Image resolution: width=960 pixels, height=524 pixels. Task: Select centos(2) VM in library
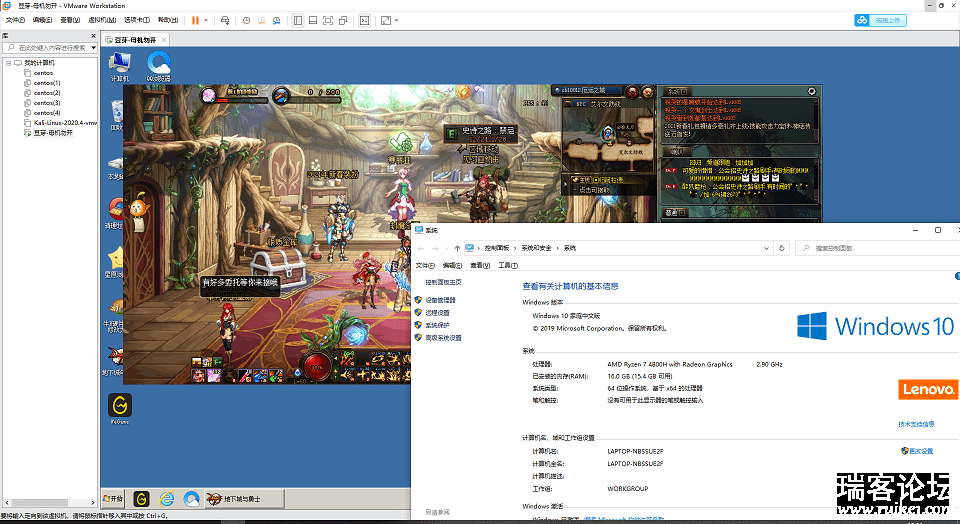pyautogui.click(x=47, y=93)
